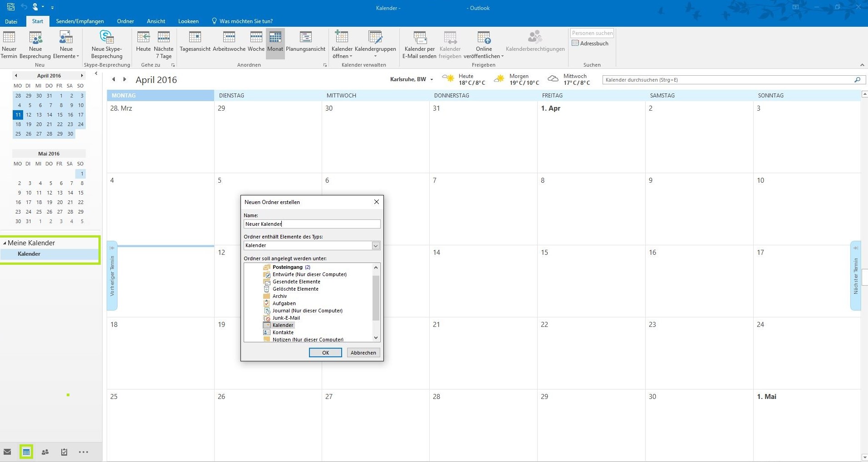Select the Monat view button
The width and height of the screenshot is (868, 462).
275,44
